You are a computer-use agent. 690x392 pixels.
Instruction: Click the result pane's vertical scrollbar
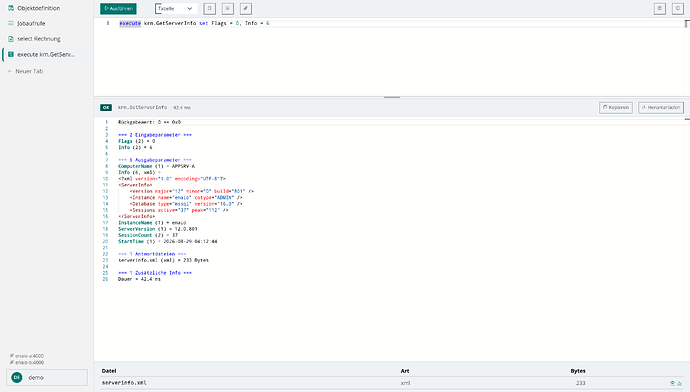[x=687, y=238]
